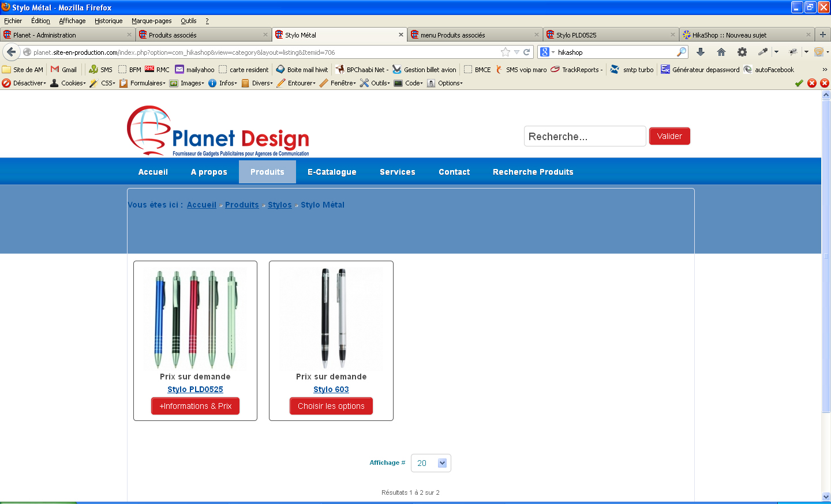Open Contact in the site navigation bar
Viewport: 831px width, 504px height.
pos(454,172)
